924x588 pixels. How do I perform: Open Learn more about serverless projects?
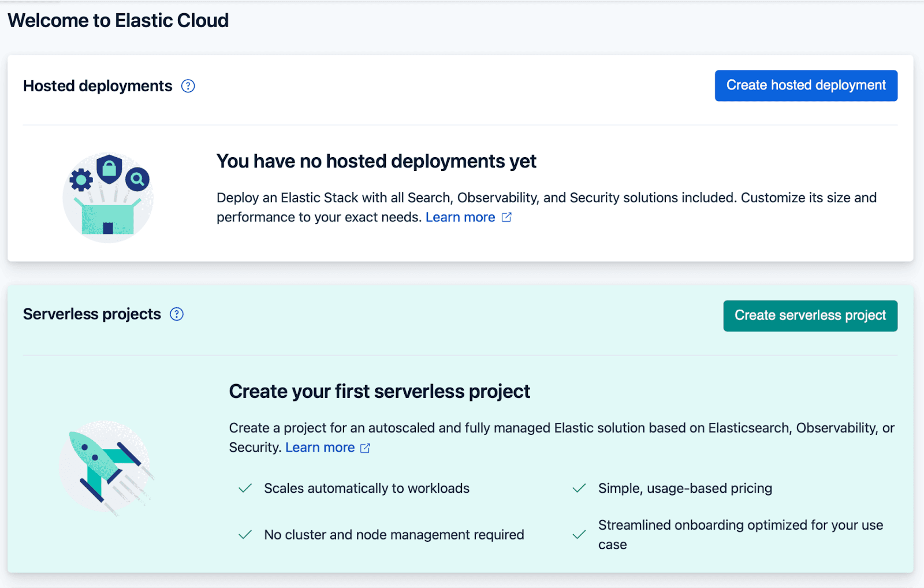click(x=321, y=447)
